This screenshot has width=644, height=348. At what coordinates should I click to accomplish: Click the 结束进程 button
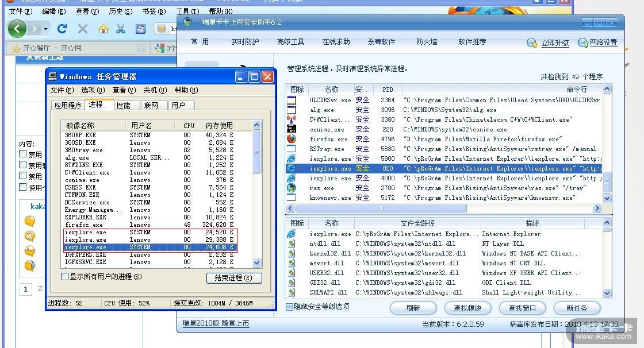point(233,278)
